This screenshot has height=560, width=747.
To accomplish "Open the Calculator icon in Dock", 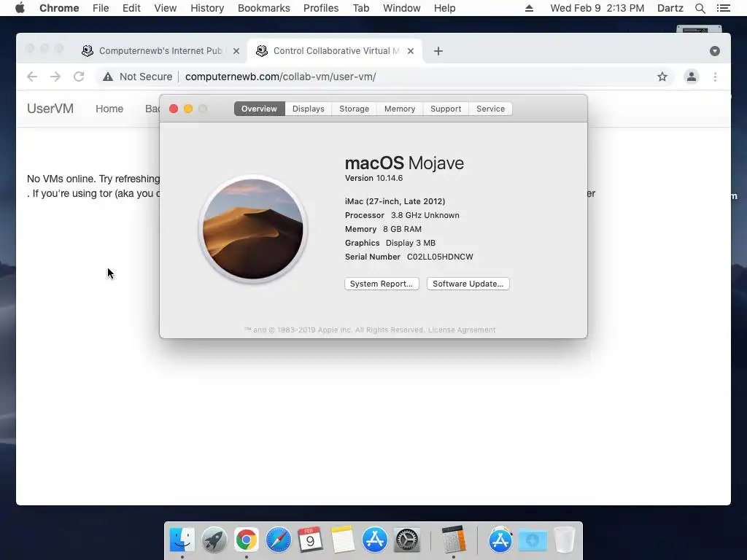I will click(453, 540).
